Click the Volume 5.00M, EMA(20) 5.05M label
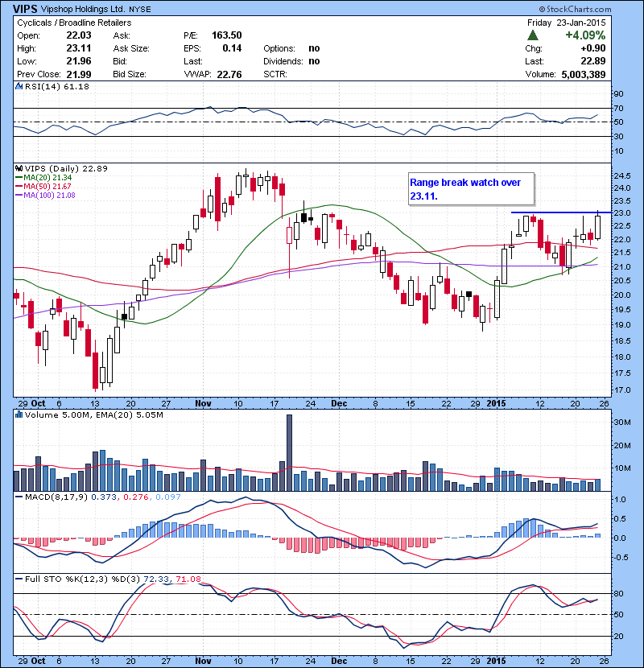This screenshot has width=644, height=668. 93,414
